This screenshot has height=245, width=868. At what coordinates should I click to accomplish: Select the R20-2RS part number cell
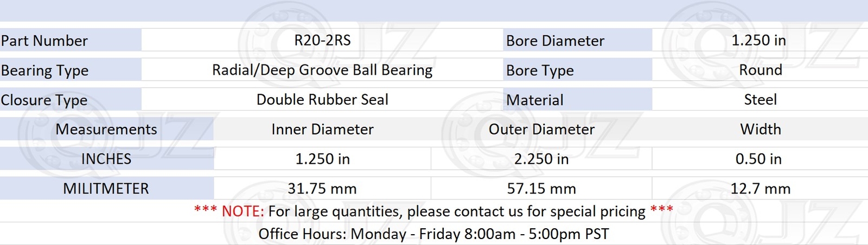click(x=322, y=40)
